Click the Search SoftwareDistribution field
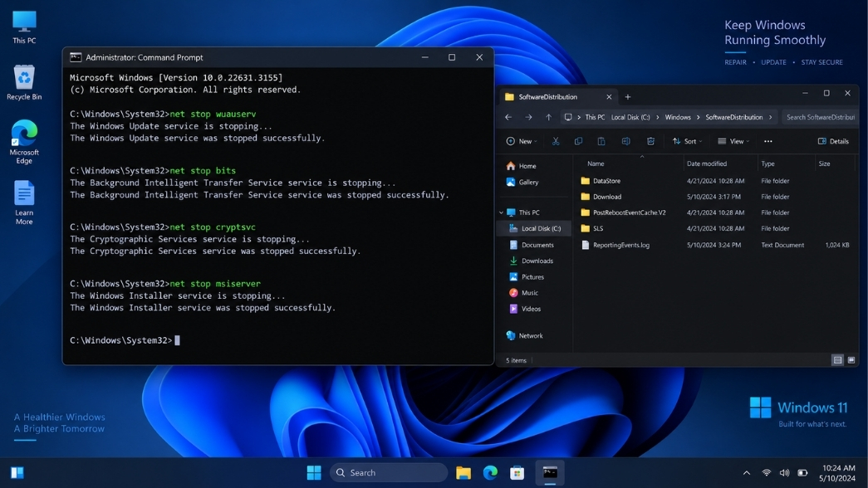The image size is (868, 488). (820, 117)
